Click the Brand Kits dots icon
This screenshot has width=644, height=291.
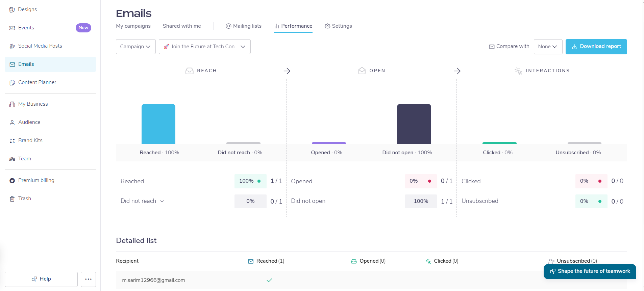tap(12, 140)
